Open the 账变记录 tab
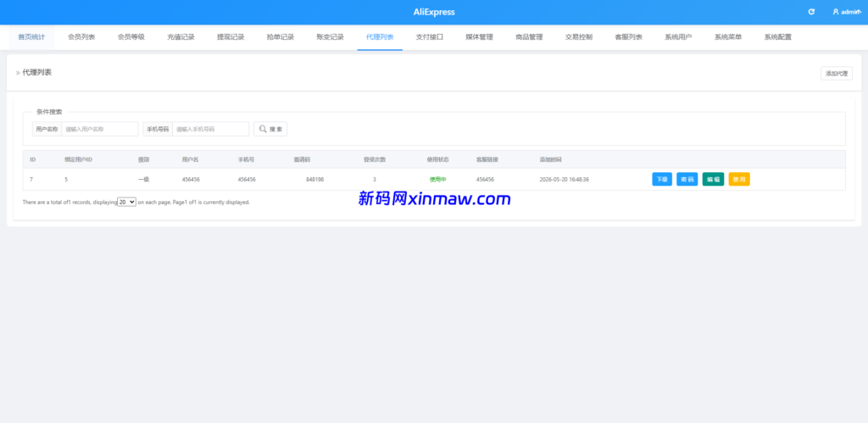This screenshot has width=868, height=423. pos(330,37)
